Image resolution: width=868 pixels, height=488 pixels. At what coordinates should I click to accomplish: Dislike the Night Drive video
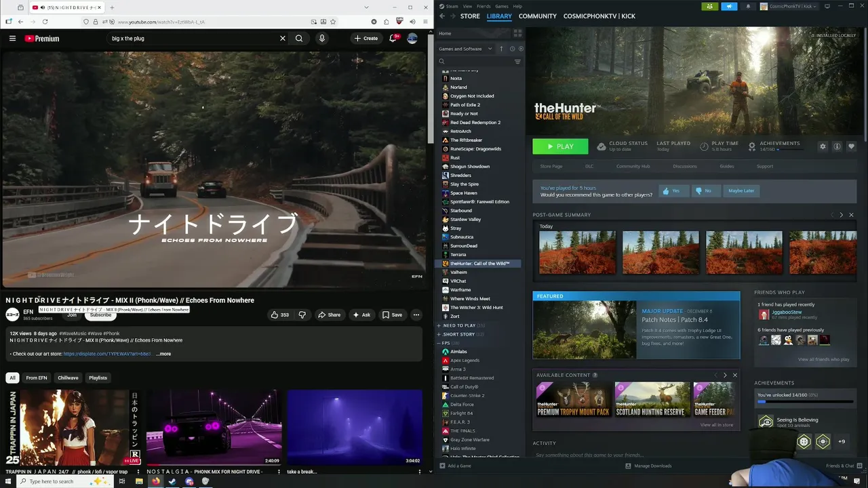click(x=302, y=314)
